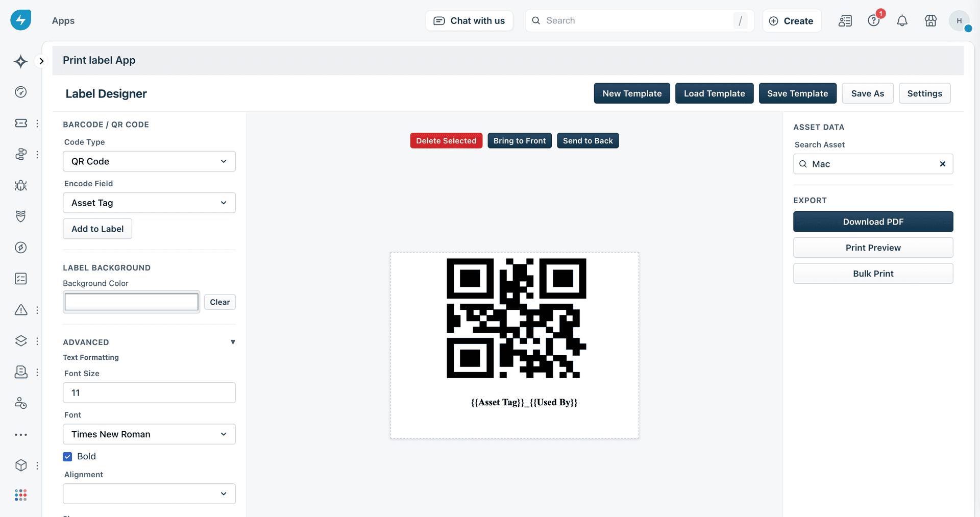Open the kebab menu beside the Alerts icon
This screenshot has height=517, width=980.
(37, 310)
